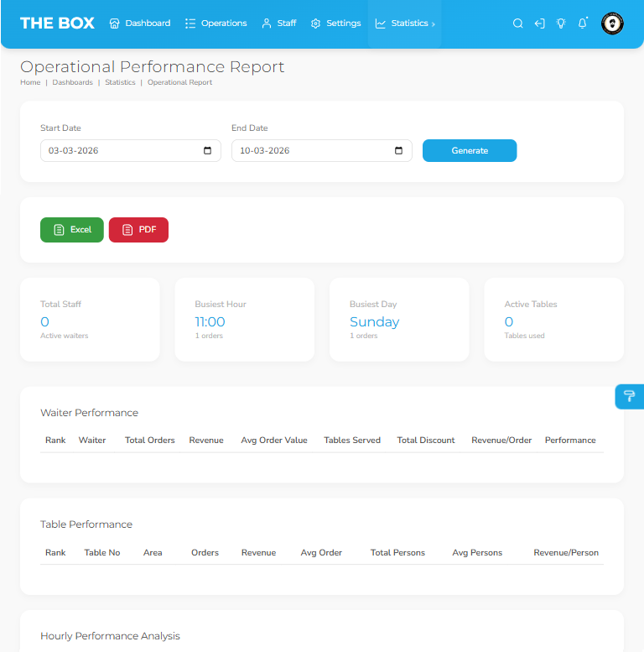Screen dimensions: 644x652
Task: Export report as PDF
Action: (x=138, y=230)
